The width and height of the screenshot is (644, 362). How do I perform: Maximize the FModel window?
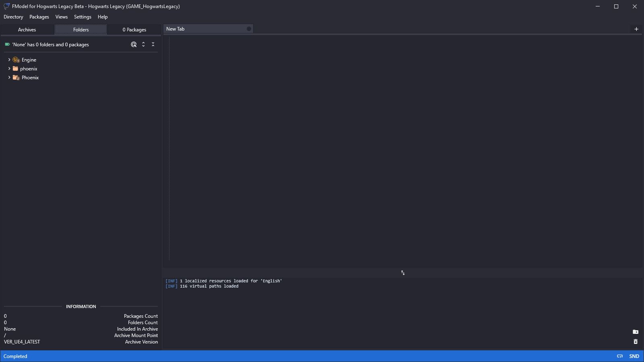616,6
